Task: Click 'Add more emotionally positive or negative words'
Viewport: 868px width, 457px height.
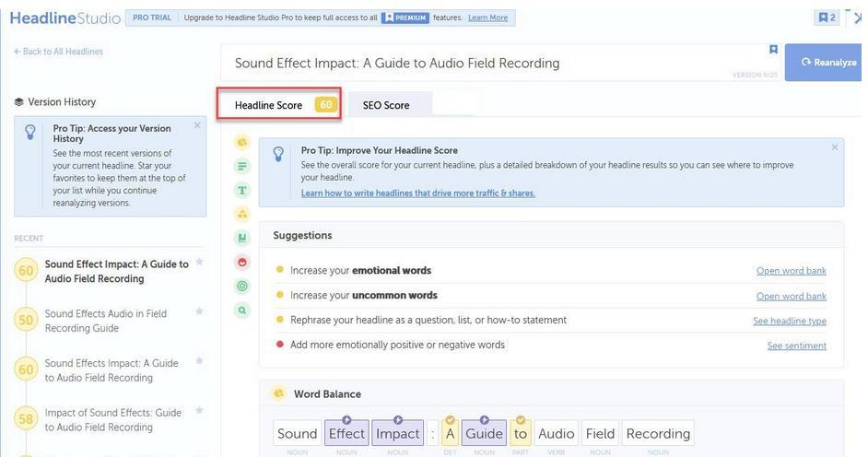Action: (397, 345)
